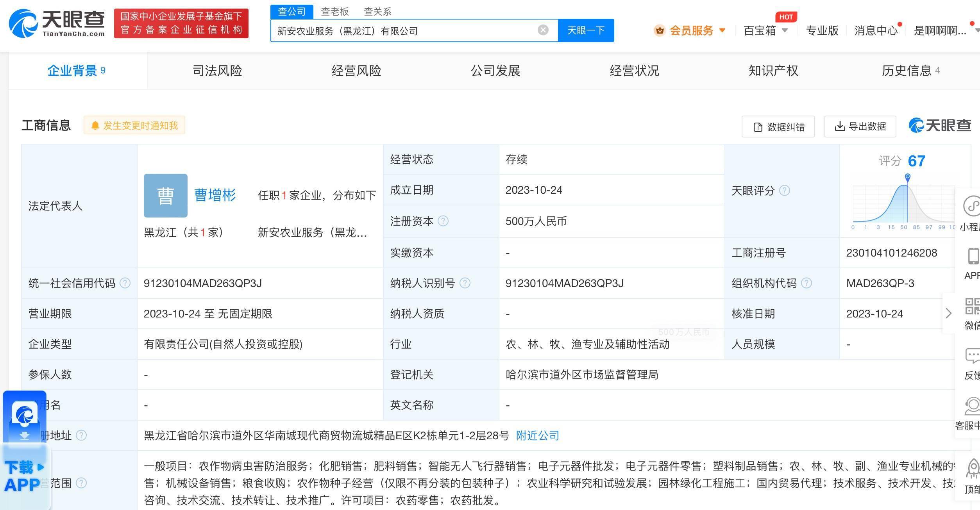
Task: Click the TianYanCha watermark logo beside 导出数据
Action: pyautogui.click(x=940, y=125)
